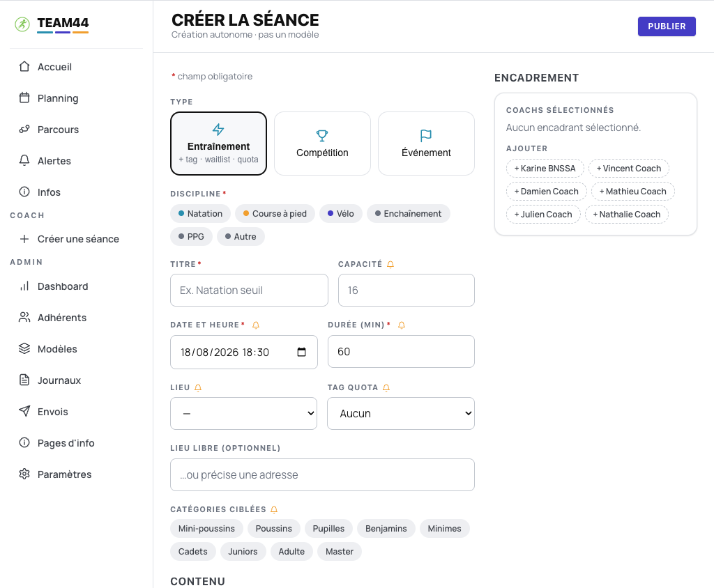Screen dimensions: 714x588
Task: Select the Vélo discipline chip
Action: (x=341, y=213)
